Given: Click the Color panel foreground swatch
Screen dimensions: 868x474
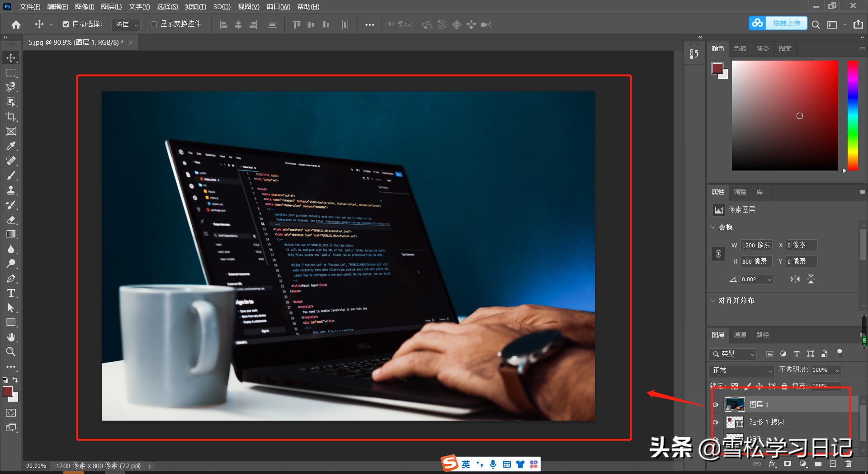Looking at the screenshot, I should pyautogui.click(x=717, y=68).
